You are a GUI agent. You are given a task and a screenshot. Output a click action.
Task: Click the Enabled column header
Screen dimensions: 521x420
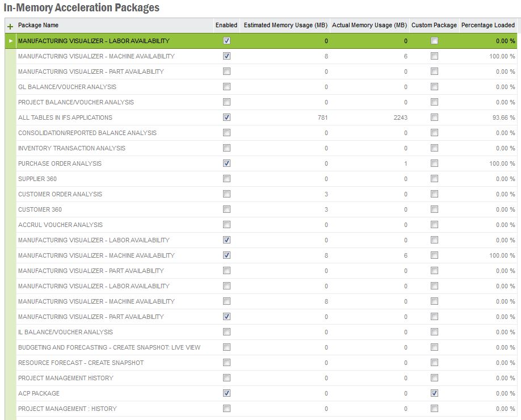[x=226, y=26]
